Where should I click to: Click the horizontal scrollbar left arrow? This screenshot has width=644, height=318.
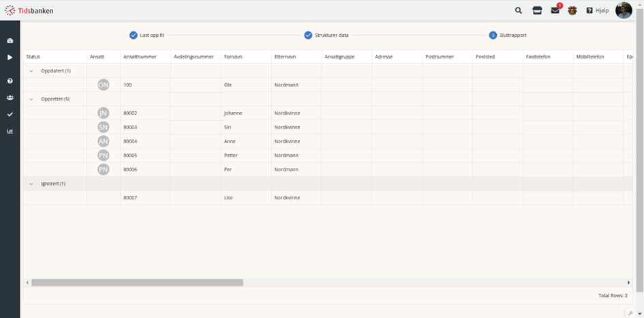(27, 283)
